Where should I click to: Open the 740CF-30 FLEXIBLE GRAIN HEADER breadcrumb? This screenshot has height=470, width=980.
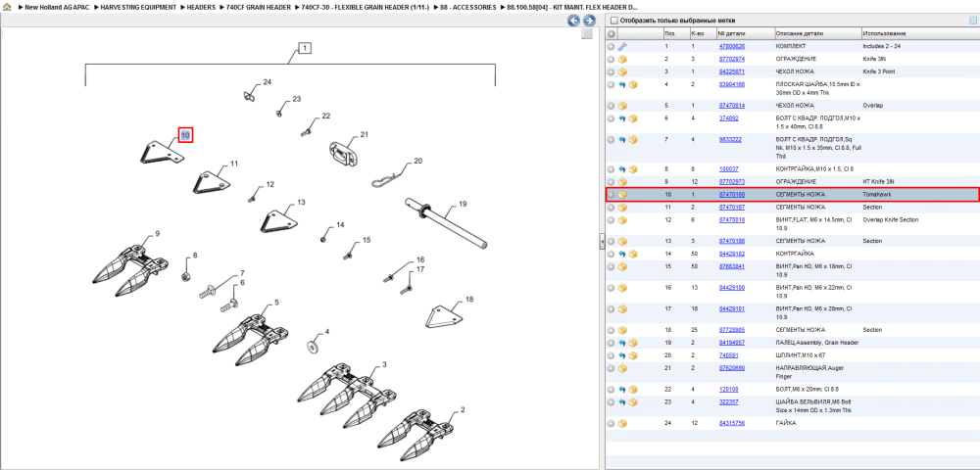tap(364, 8)
